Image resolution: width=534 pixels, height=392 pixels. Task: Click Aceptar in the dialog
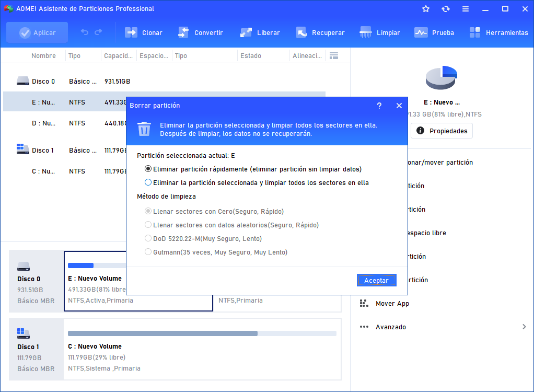[x=376, y=280]
